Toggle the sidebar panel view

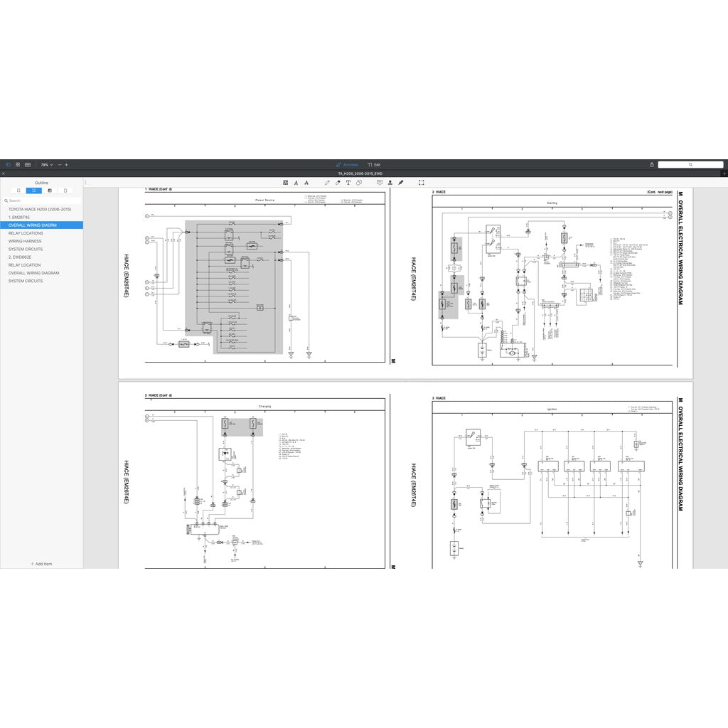pos(9,164)
